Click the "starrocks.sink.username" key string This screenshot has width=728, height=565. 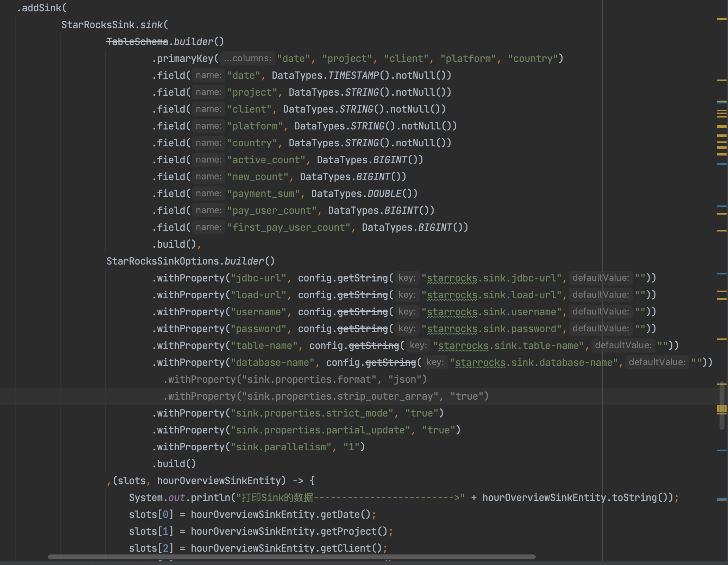[x=491, y=312]
